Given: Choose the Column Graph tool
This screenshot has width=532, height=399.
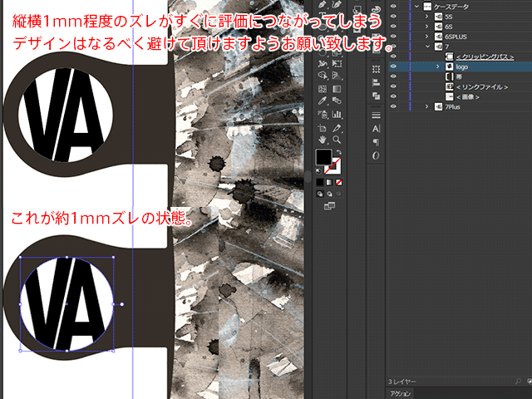Looking at the screenshot, I should pyautogui.click(x=336, y=115).
